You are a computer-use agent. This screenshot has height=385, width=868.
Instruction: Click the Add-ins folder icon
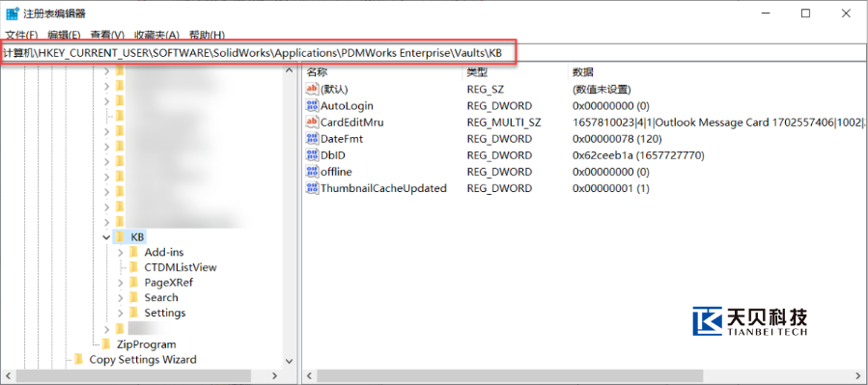[133, 252]
